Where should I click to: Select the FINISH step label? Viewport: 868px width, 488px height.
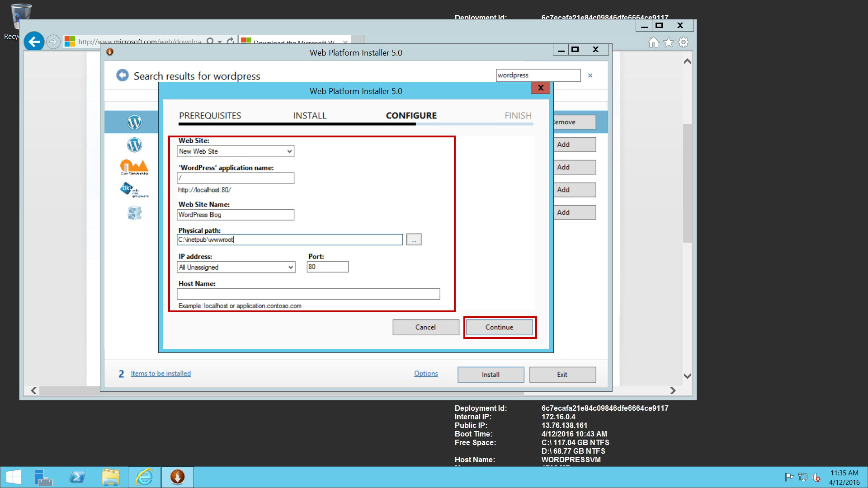[x=518, y=116]
